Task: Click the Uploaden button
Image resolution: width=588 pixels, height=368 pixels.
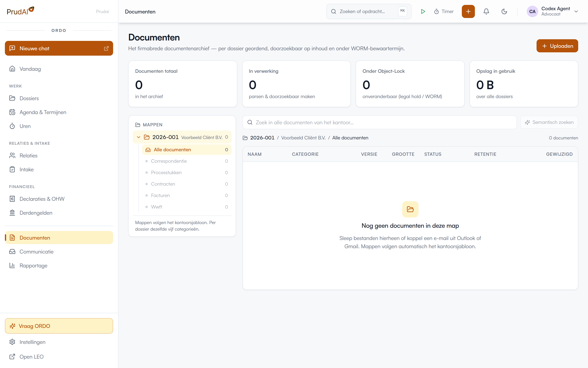Action: 557,46
